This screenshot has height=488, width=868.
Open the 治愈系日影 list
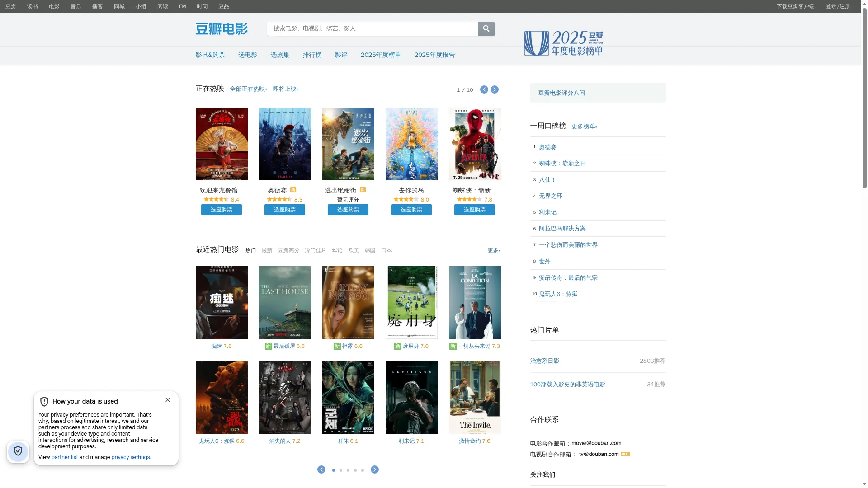[544, 361]
